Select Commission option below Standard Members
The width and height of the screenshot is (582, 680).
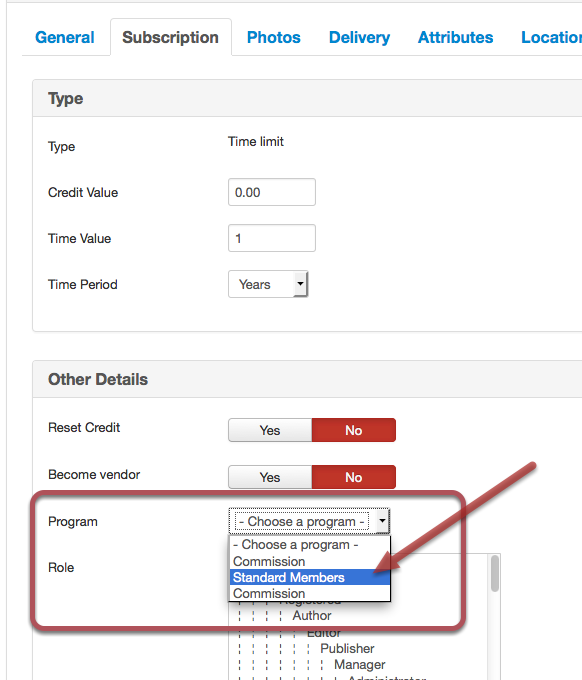click(x=310, y=593)
